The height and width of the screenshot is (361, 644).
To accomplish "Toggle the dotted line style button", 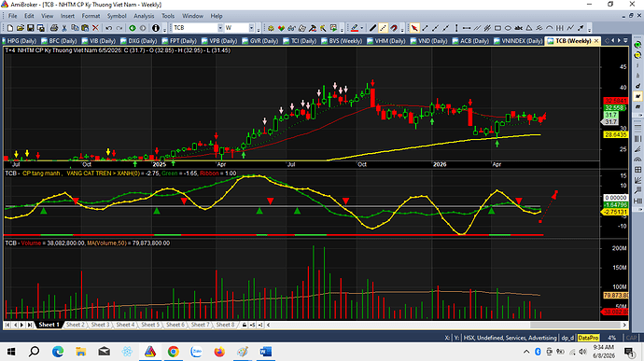I will point(383,28).
